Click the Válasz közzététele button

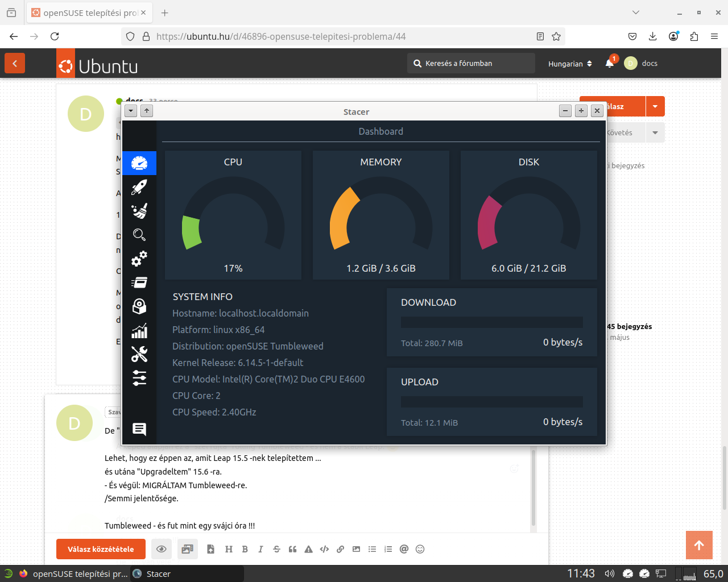[x=101, y=549]
